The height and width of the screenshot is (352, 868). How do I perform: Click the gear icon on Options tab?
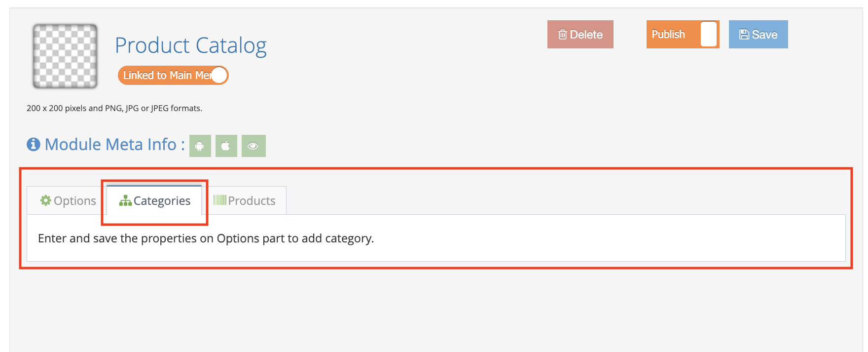pos(46,200)
